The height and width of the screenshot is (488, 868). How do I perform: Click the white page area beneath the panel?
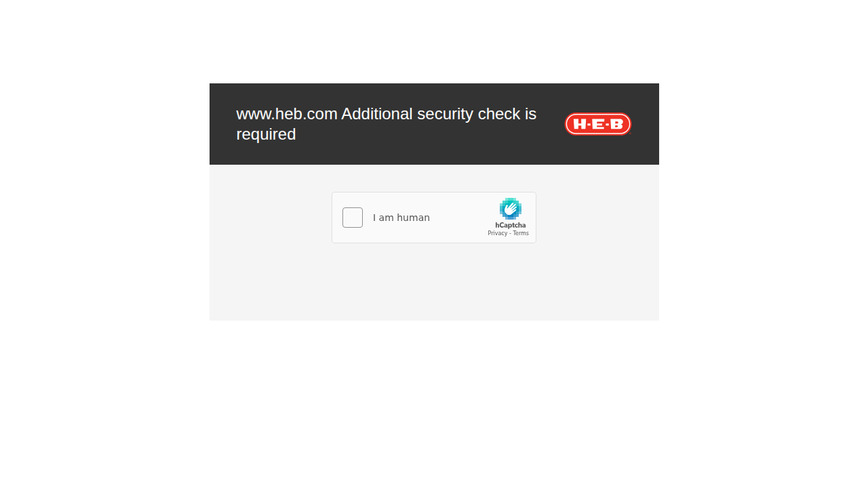(x=434, y=407)
